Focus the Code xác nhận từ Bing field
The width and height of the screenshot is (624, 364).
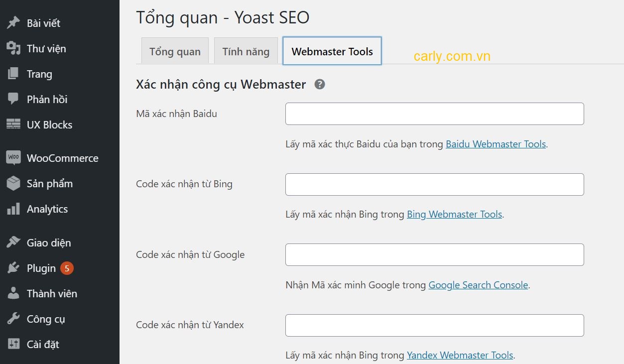(434, 184)
